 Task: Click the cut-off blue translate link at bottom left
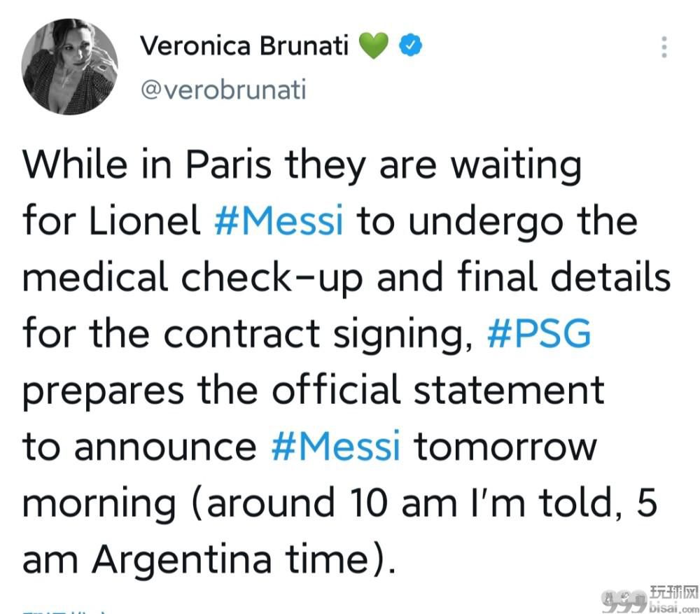[x=64, y=611]
